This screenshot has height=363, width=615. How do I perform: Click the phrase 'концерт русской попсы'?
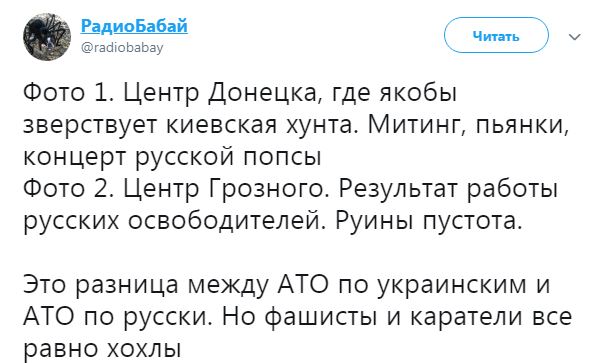click(x=173, y=157)
